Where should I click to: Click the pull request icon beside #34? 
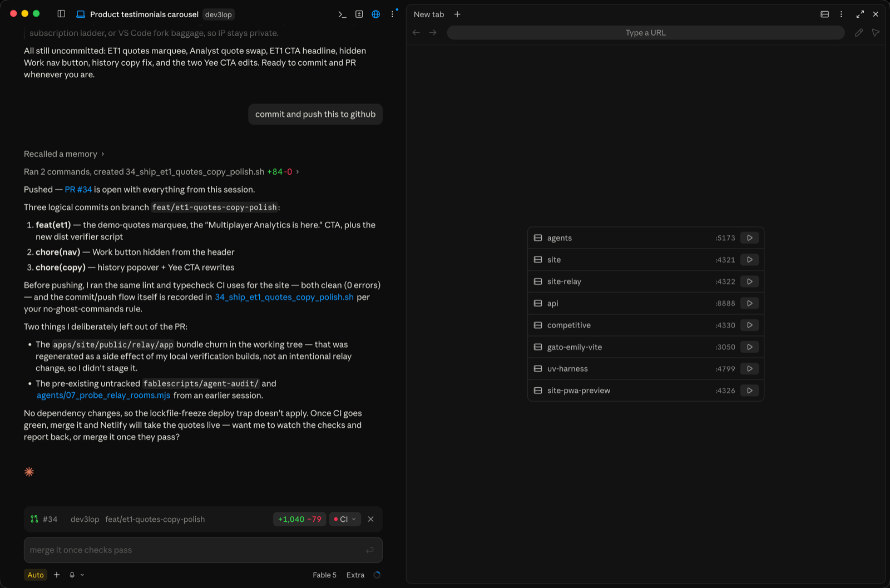point(34,519)
